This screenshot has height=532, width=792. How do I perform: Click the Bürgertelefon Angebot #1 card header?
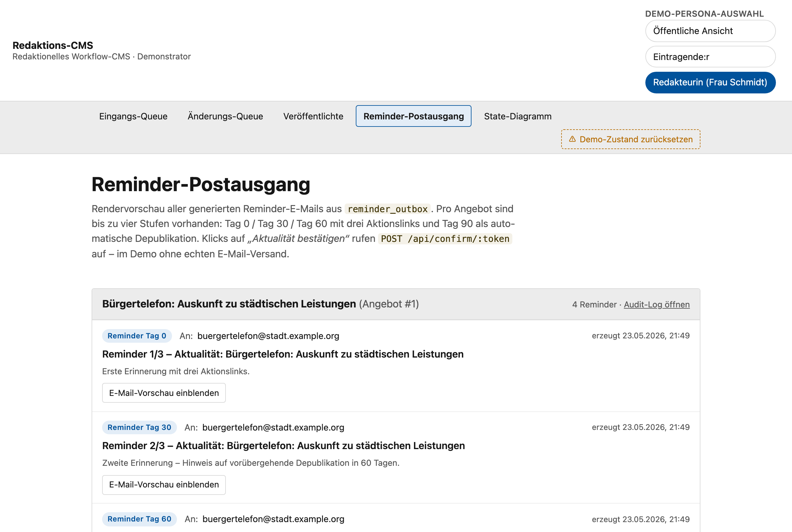point(396,304)
